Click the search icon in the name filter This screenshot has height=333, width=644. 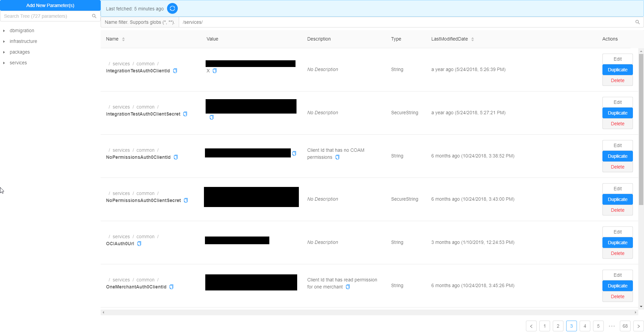point(637,22)
